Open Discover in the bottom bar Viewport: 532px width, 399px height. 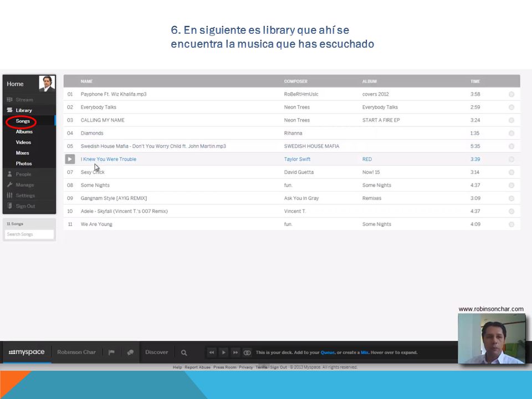[x=156, y=352]
